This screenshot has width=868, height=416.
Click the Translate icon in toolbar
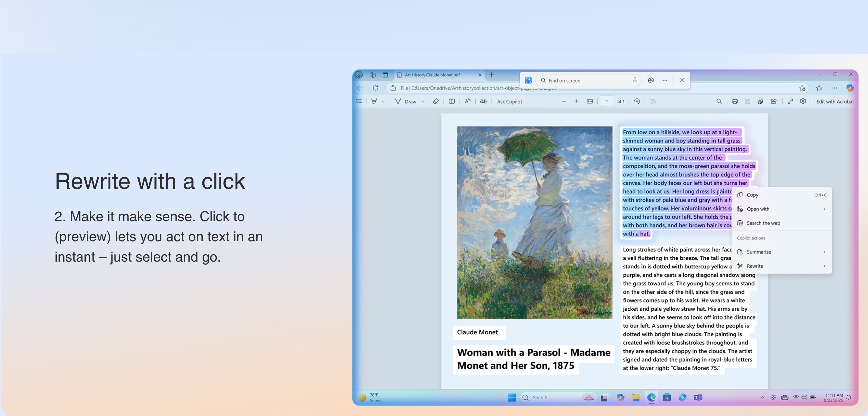[483, 101]
